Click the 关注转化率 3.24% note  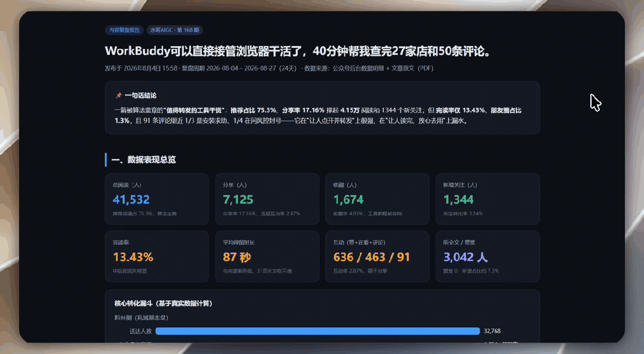tap(463, 214)
